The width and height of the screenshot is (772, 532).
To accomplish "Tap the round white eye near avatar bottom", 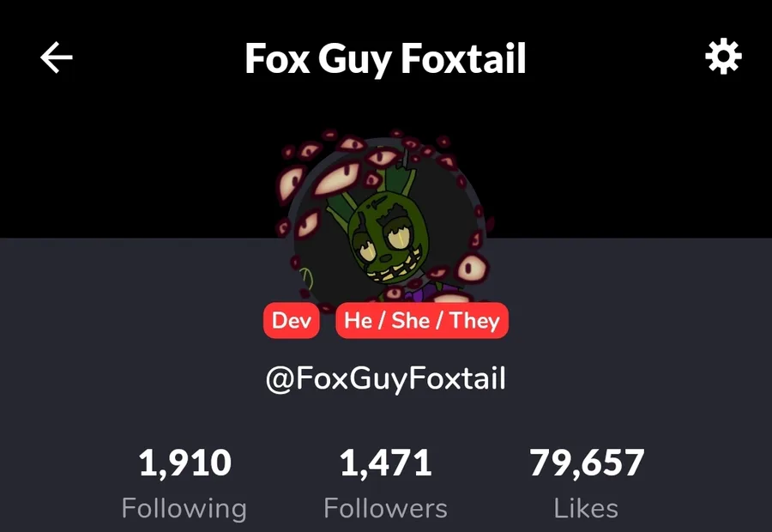I will coord(470,269).
